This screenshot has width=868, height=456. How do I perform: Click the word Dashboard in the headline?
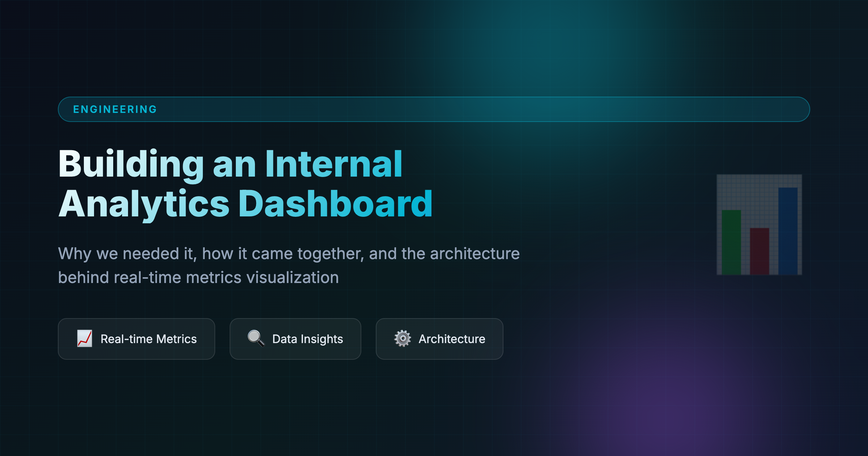335,204
